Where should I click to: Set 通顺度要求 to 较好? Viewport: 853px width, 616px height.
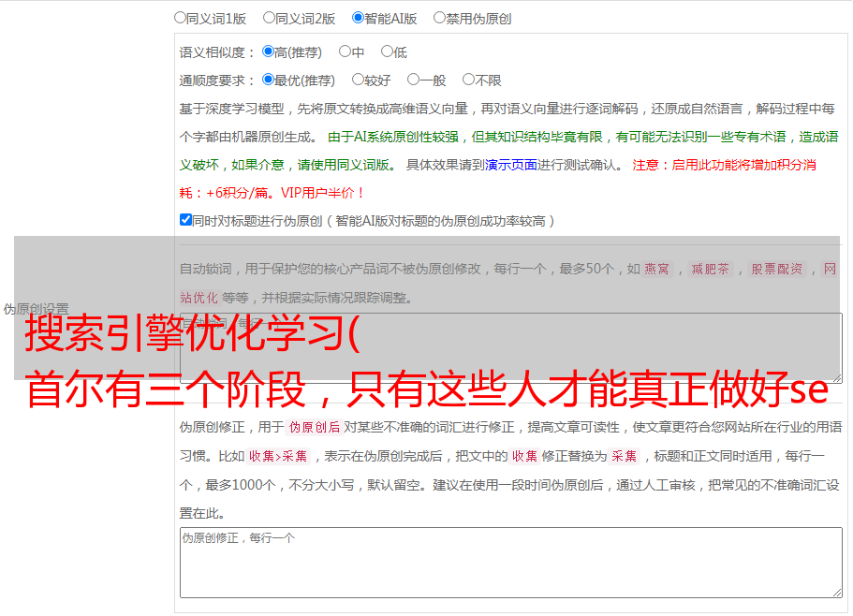pos(358,80)
